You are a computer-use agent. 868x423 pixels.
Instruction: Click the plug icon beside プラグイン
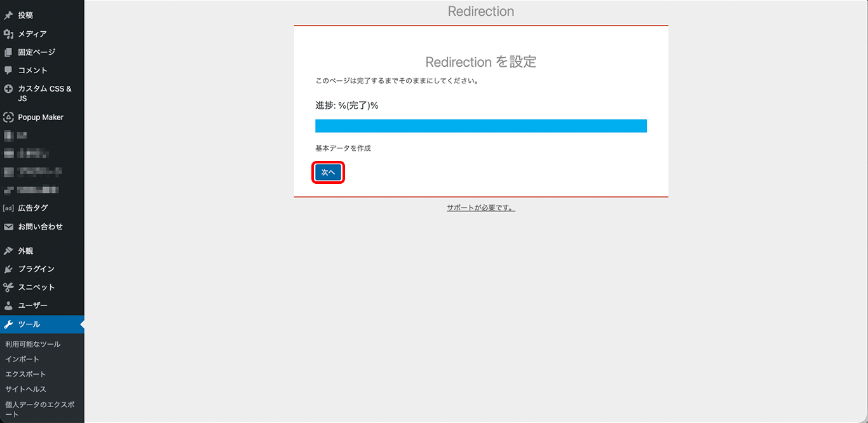pos(8,269)
